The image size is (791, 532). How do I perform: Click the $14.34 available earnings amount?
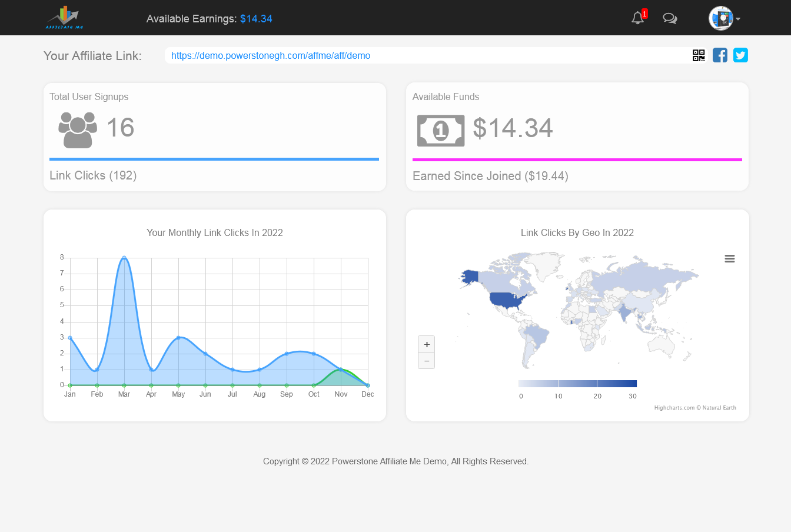256,19
